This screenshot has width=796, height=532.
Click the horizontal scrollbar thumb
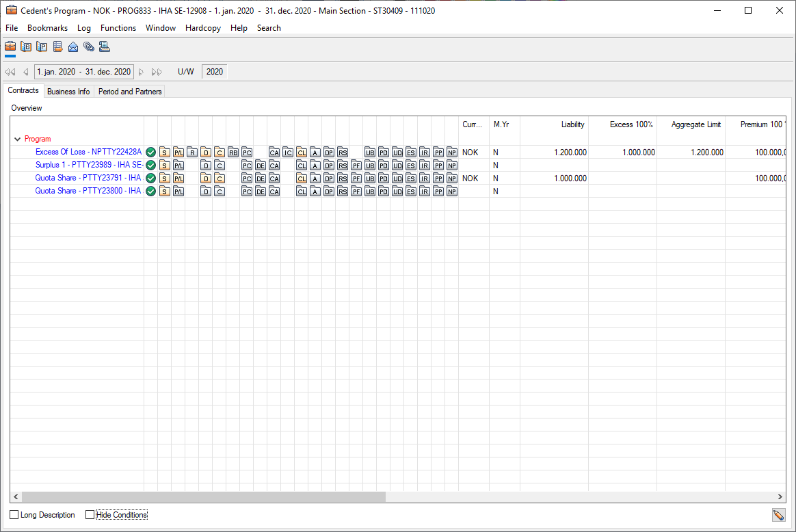(x=203, y=497)
